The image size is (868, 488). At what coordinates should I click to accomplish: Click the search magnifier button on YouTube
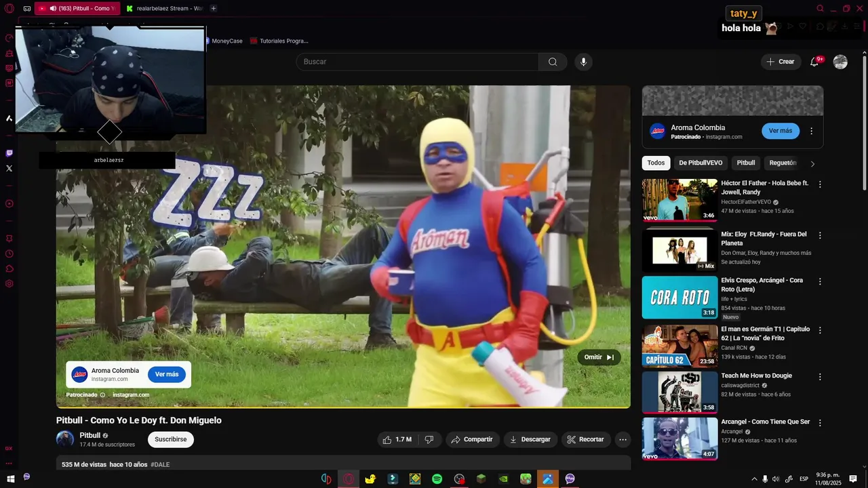click(x=553, y=62)
